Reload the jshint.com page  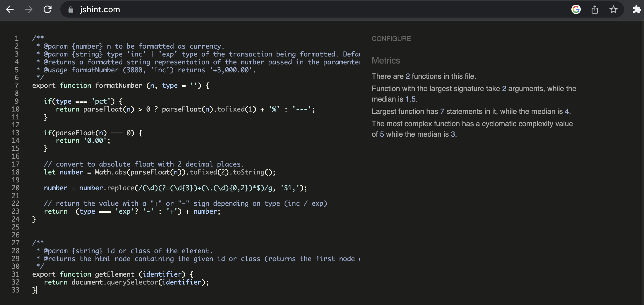[47, 10]
